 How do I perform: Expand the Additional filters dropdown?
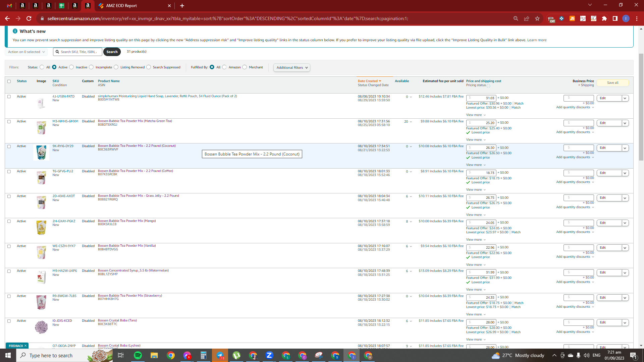tap(292, 68)
